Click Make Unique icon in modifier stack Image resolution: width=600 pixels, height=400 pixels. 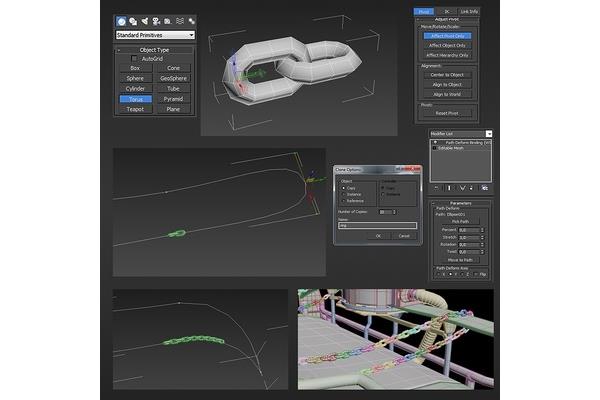click(462, 188)
